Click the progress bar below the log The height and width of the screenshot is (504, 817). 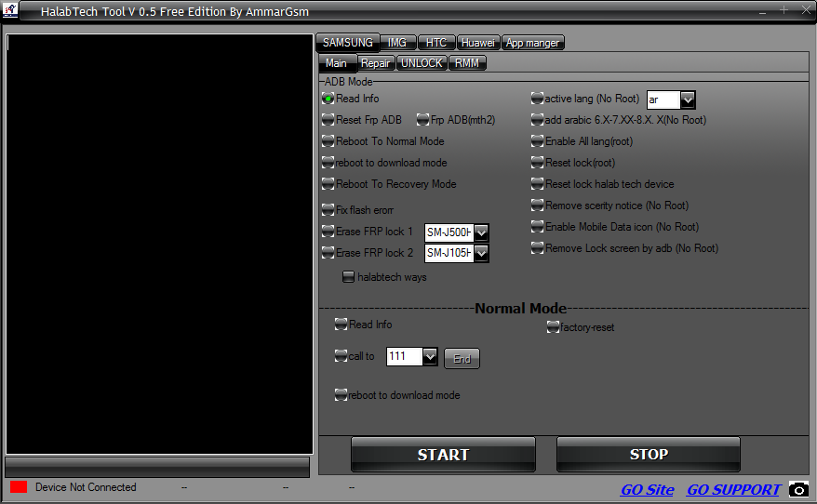click(157, 467)
